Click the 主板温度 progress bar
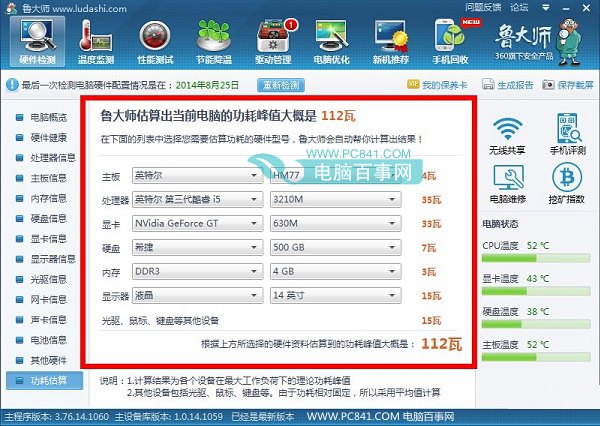600x426 pixels. tap(536, 357)
